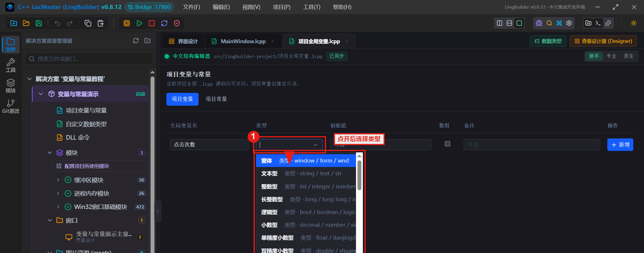
Task: Collapse the 模块 tree folder
Action: tap(50, 153)
